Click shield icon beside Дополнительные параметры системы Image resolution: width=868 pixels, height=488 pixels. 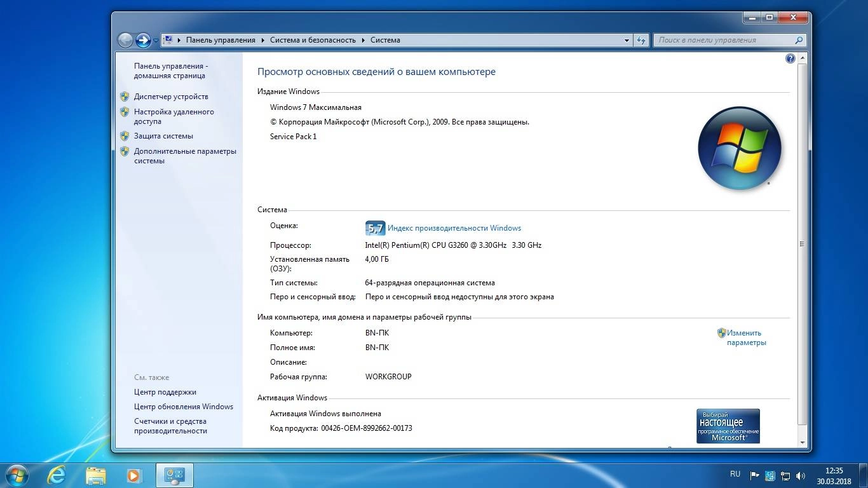[125, 151]
